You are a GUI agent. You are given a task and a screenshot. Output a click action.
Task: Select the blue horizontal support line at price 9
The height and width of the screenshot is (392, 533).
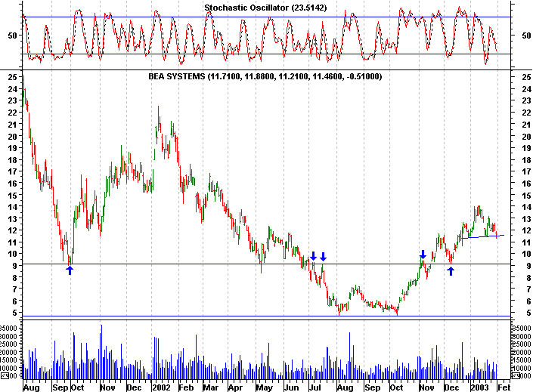(267, 264)
